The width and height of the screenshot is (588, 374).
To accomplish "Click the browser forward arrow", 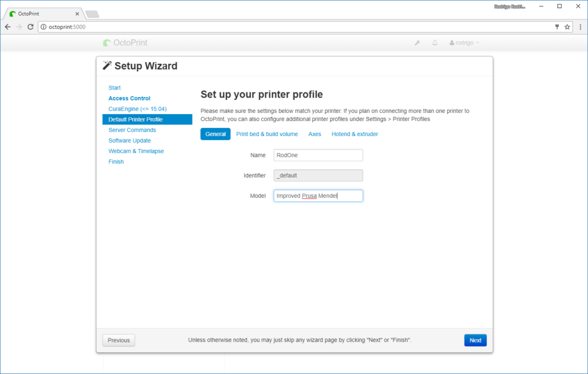I will (x=19, y=27).
